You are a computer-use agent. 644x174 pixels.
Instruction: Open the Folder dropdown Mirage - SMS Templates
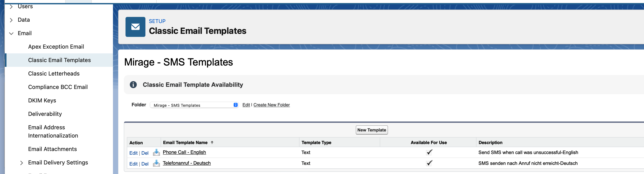[x=194, y=105]
